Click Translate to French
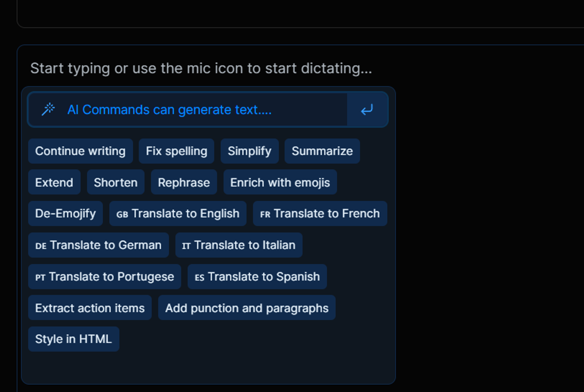This screenshot has height=392, width=584. point(320,213)
